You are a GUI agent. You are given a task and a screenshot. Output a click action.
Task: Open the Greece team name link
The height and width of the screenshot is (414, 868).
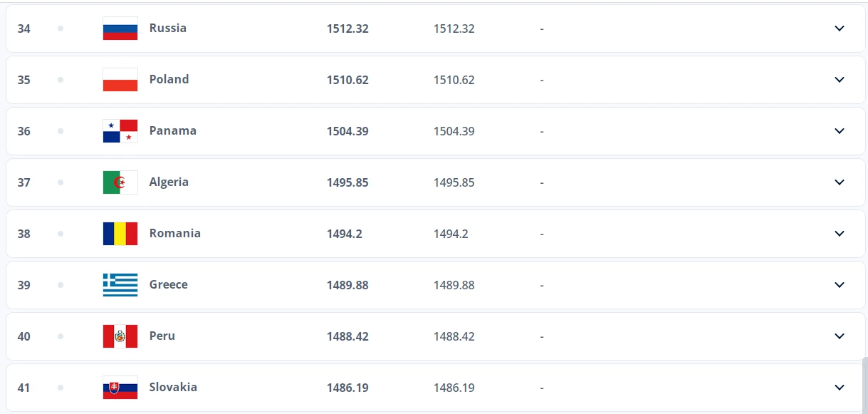click(x=169, y=284)
